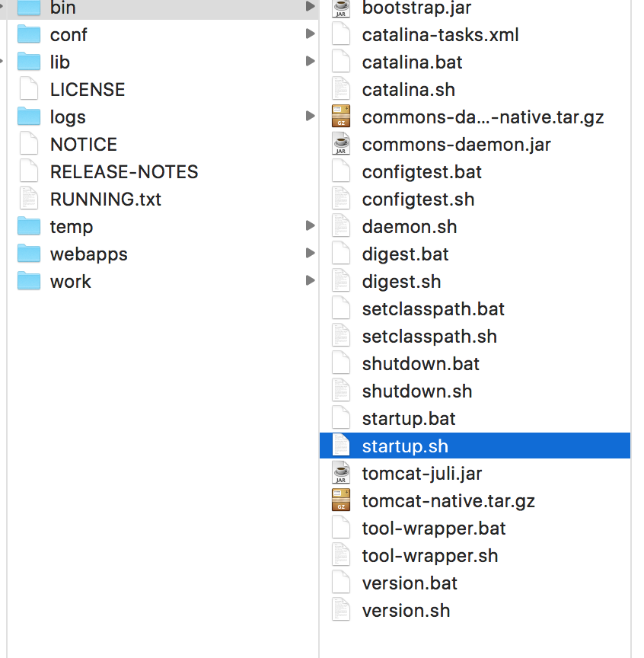Click the startup.sh file icon

coord(341,446)
